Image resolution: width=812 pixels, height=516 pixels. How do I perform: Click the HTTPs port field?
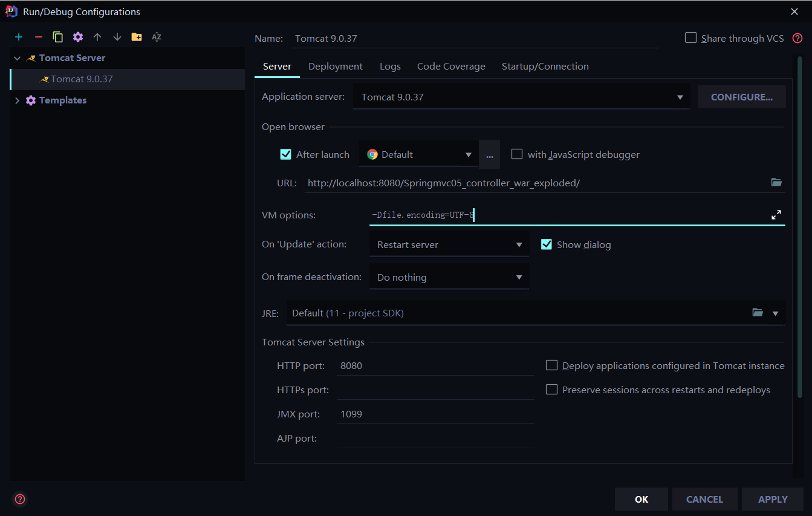pyautogui.click(x=435, y=390)
